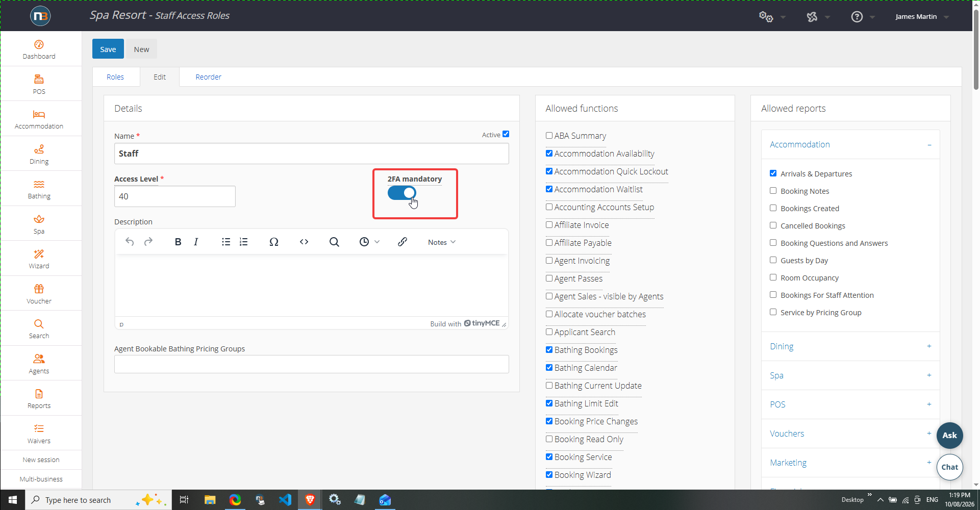Open the Ask assistant button

949,436
